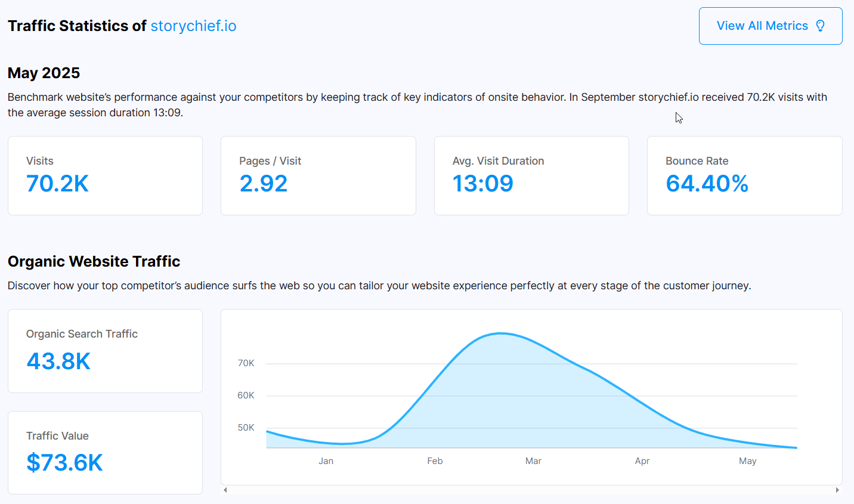The width and height of the screenshot is (854, 504).
Task: Click the Apr label on chart axis
Action: pyautogui.click(x=642, y=461)
